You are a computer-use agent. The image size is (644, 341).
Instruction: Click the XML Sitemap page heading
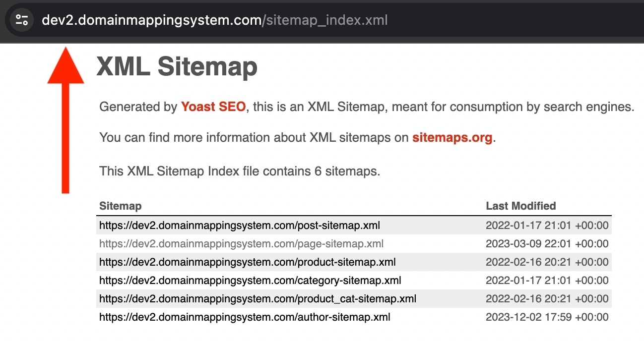177,67
